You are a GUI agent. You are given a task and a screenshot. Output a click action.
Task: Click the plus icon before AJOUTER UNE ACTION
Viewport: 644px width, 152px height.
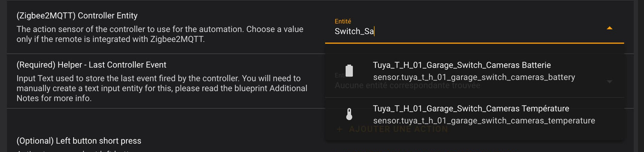tap(340, 129)
